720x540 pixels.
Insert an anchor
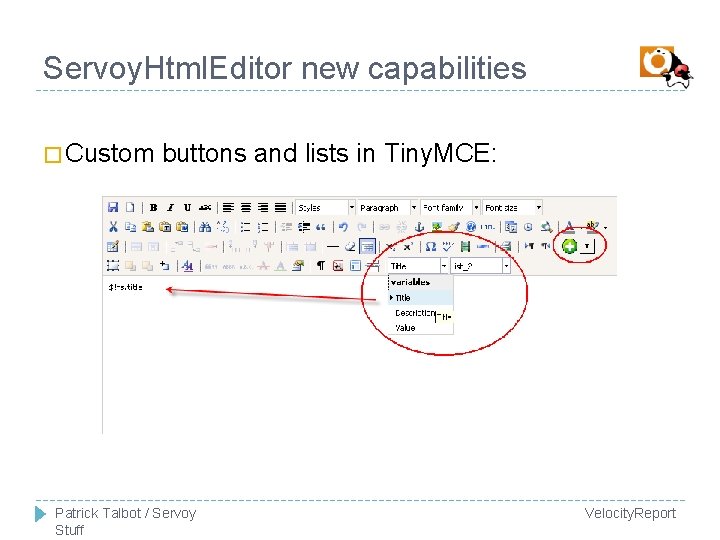[x=419, y=227]
